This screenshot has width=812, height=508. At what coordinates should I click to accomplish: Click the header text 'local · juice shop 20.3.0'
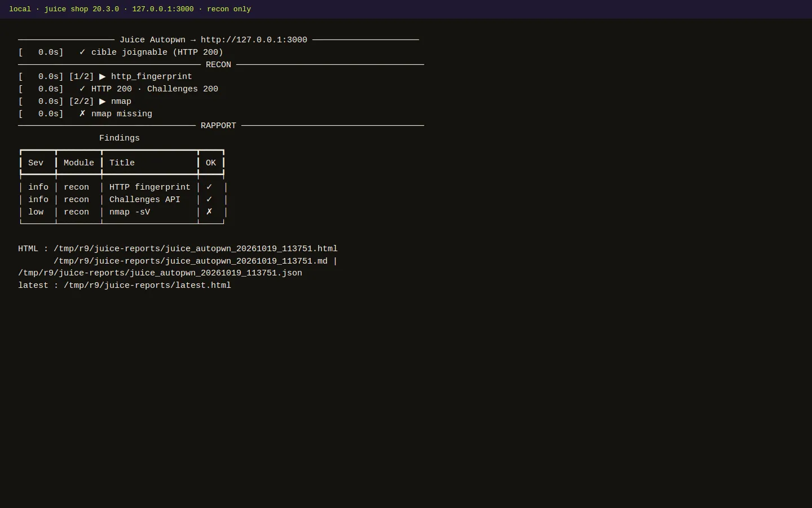pyautogui.click(x=64, y=9)
